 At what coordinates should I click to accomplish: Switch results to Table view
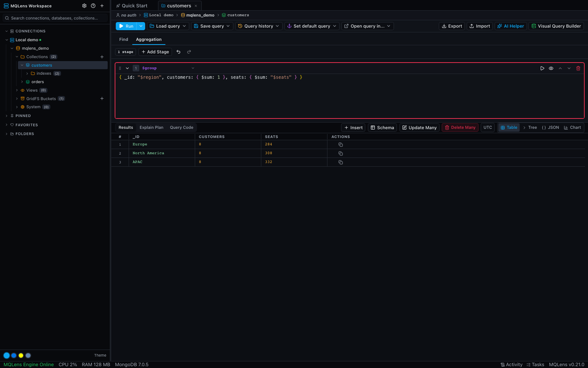(x=509, y=127)
